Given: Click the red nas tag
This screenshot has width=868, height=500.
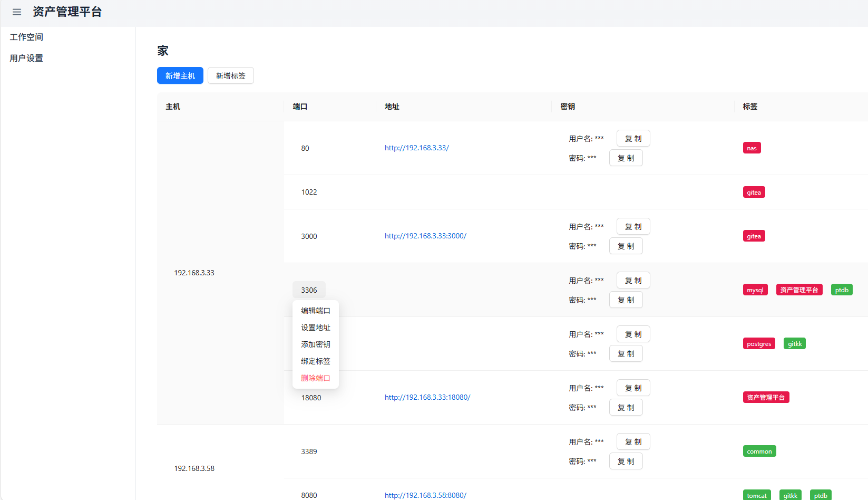Looking at the screenshot, I should tap(752, 148).
